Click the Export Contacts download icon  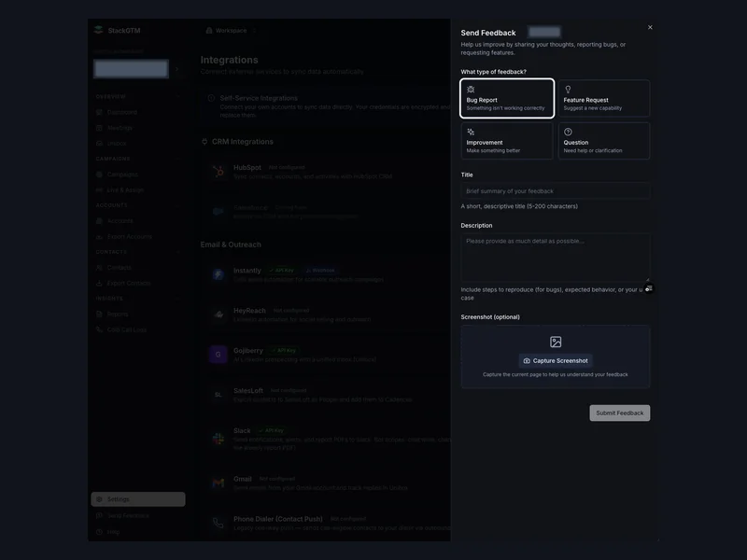[99, 283]
